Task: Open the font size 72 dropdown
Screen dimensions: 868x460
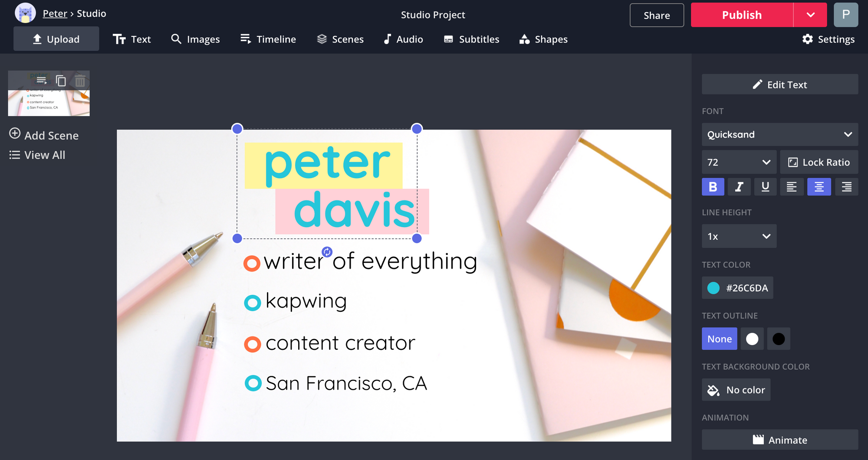Action: tap(739, 162)
